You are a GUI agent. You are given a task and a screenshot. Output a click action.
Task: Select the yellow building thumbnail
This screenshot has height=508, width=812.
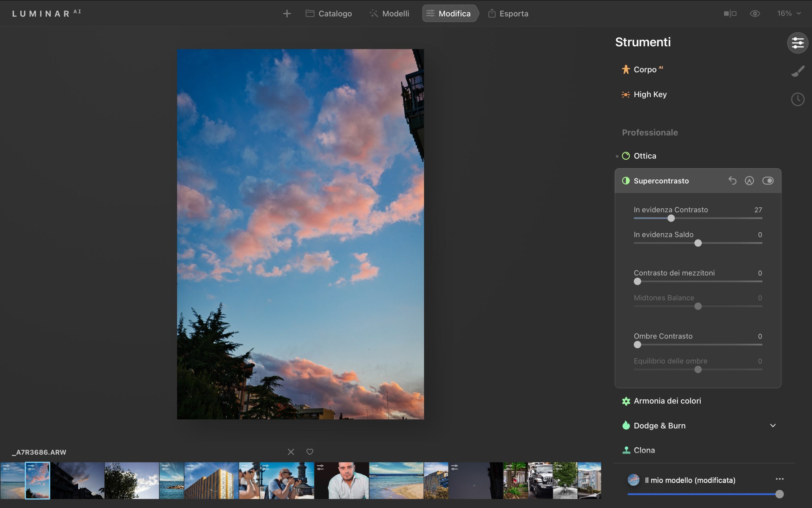[211, 480]
